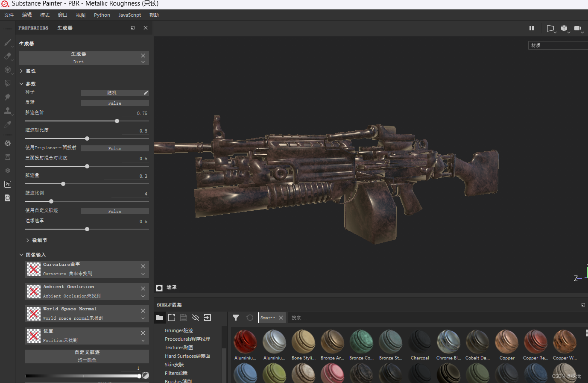This screenshot has width=588, height=383.
Task: Collapse the 参数 section
Action: [21, 84]
